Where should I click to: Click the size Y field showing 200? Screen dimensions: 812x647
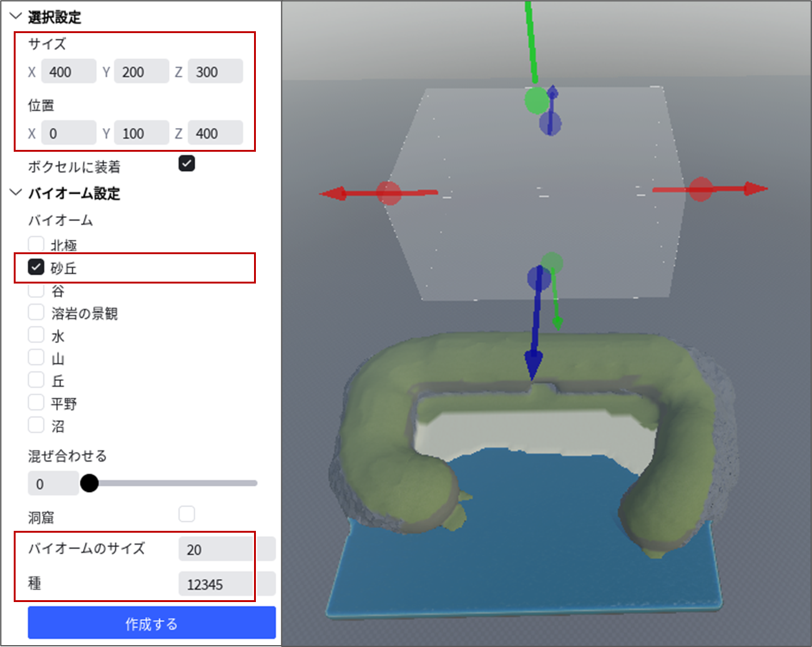click(142, 71)
